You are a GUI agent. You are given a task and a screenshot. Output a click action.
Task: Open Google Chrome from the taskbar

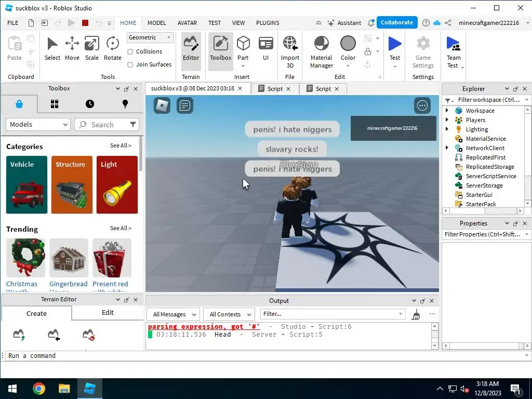pyautogui.click(x=38, y=389)
